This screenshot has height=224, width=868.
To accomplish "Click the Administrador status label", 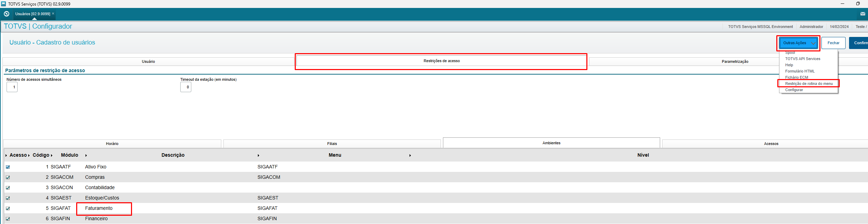I will [811, 27].
